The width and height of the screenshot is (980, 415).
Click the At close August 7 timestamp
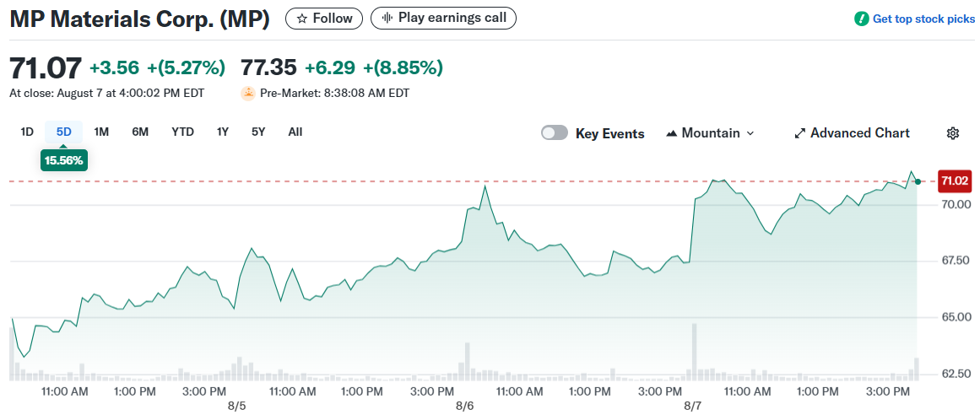tap(106, 94)
